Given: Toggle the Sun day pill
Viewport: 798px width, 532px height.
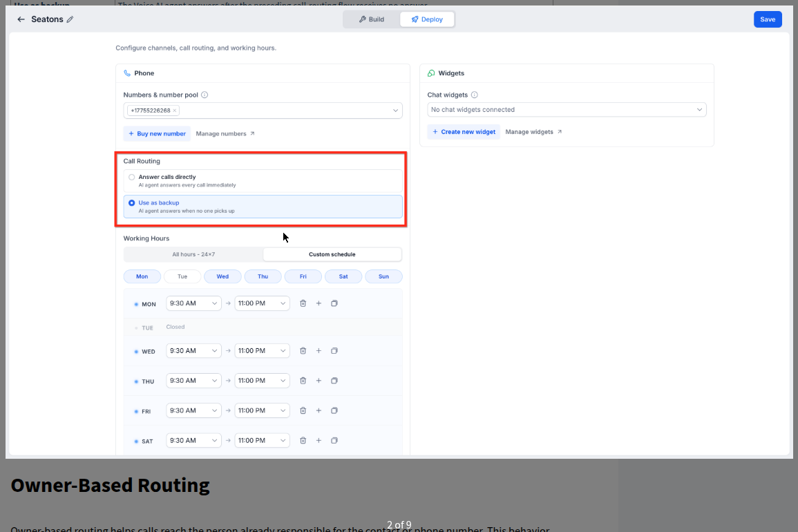Looking at the screenshot, I should (x=383, y=276).
